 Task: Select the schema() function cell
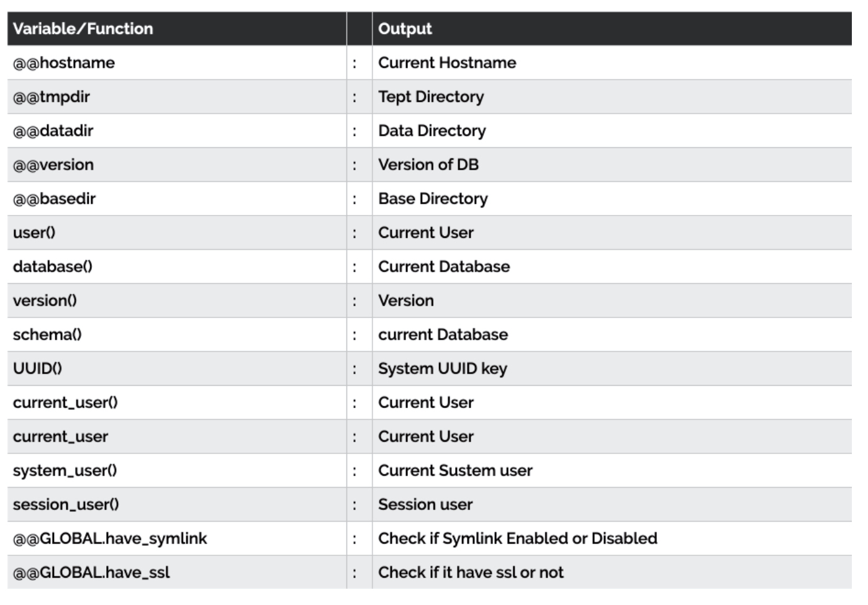tap(177, 335)
